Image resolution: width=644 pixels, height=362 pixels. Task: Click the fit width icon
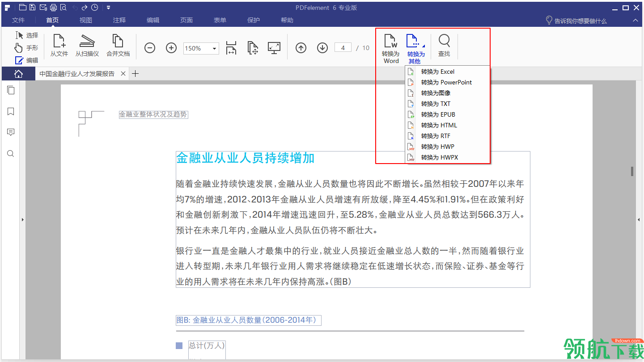[x=231, y=48]
